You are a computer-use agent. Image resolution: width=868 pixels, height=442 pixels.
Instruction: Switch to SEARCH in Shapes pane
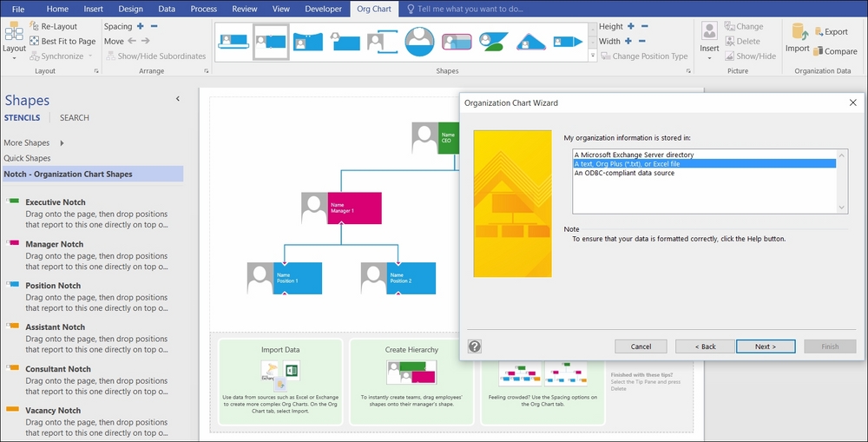pyautogui.click(x=74, y=117)
